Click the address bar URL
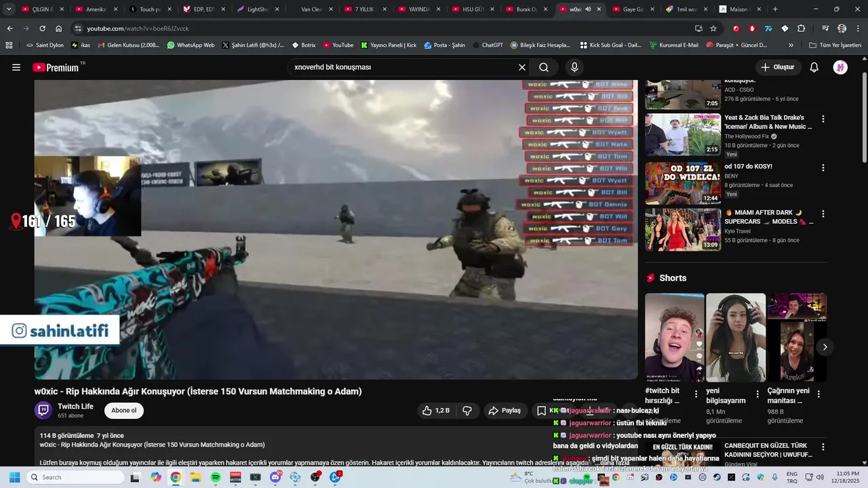The height and width of the screenshot is (488, 868). pos(138,28)
